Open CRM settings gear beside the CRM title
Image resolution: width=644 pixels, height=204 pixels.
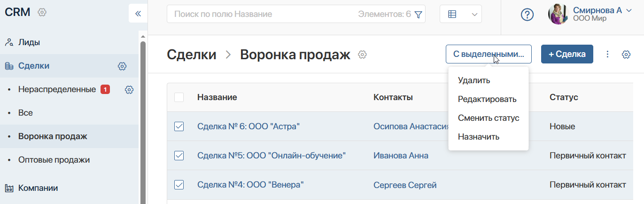(x=42, y=13)
